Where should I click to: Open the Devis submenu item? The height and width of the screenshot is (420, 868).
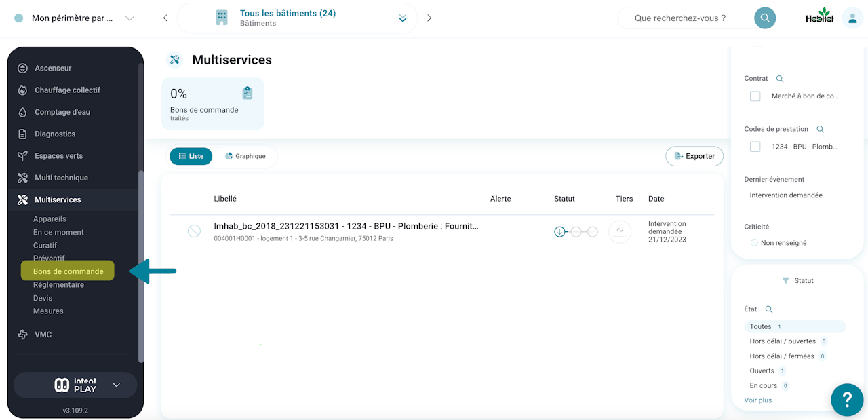tap(43, 298)
